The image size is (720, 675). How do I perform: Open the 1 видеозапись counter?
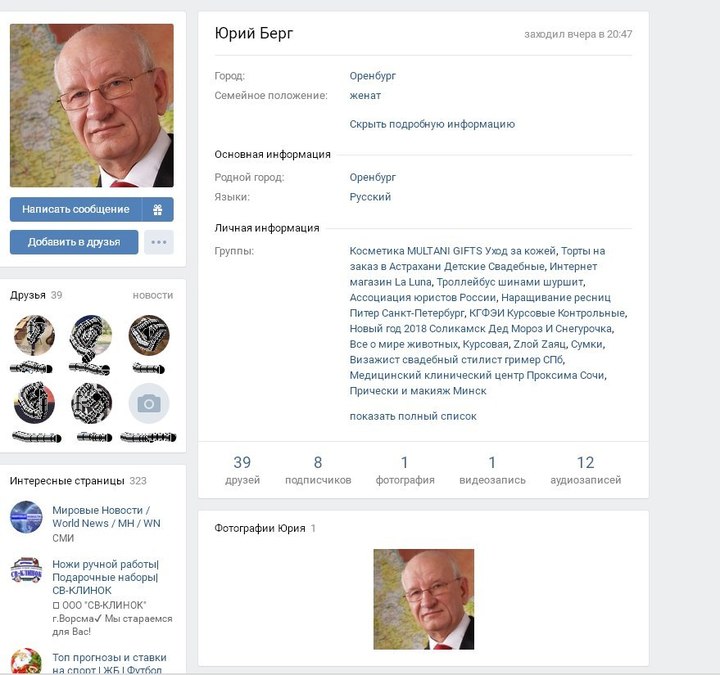coord(492,470)
